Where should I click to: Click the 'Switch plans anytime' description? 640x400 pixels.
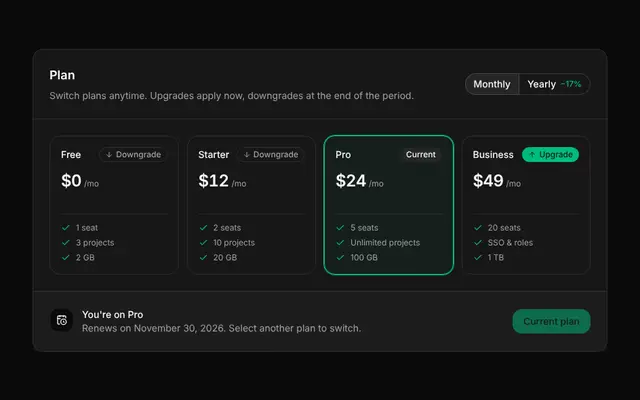231,96
